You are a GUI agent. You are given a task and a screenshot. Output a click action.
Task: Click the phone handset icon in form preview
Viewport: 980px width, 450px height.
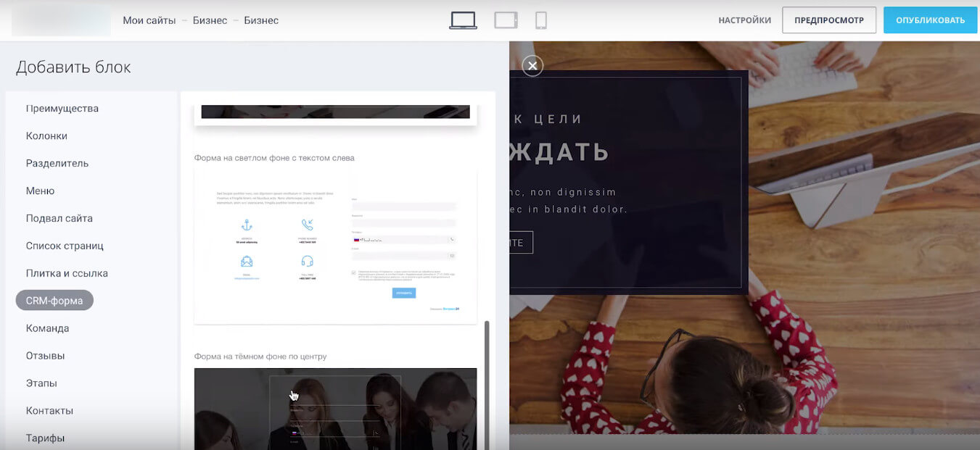[x=308, y=224]
